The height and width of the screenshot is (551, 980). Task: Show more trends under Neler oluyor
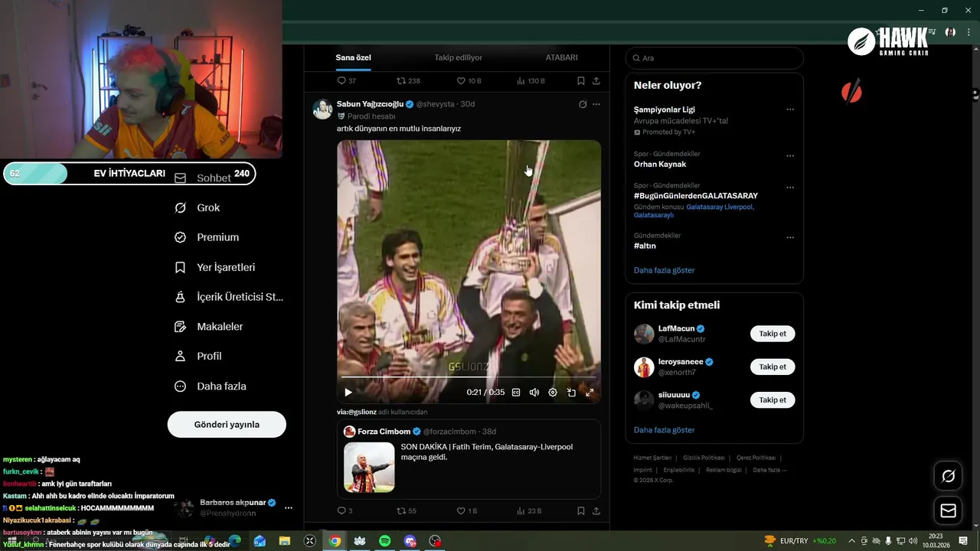(664, 270)
